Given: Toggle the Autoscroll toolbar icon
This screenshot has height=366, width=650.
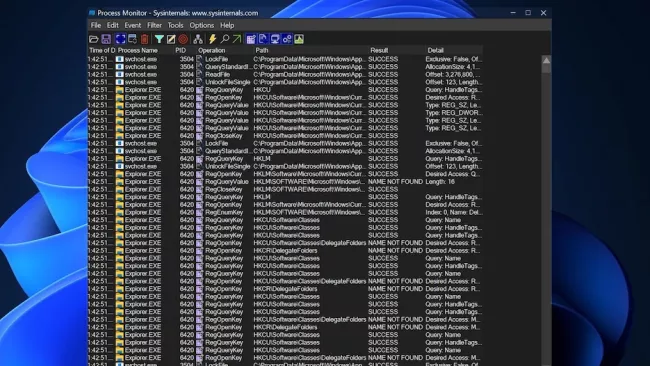Looking at the screenshot, I should click(133, 39).
